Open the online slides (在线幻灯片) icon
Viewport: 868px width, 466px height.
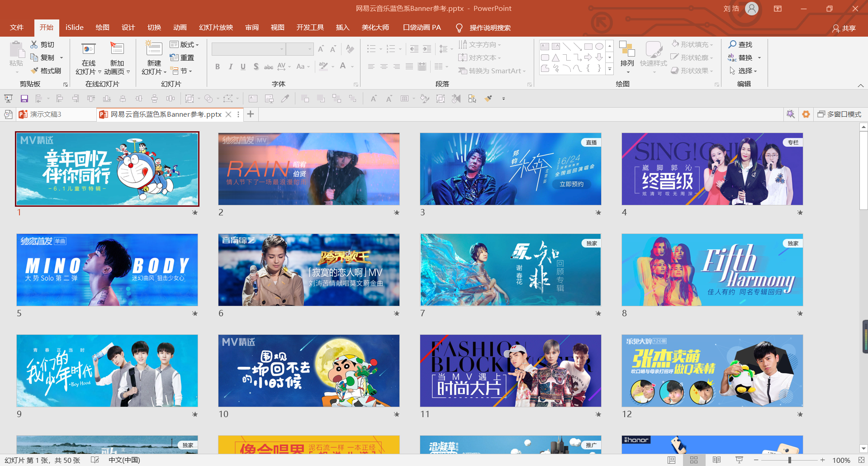88,49
